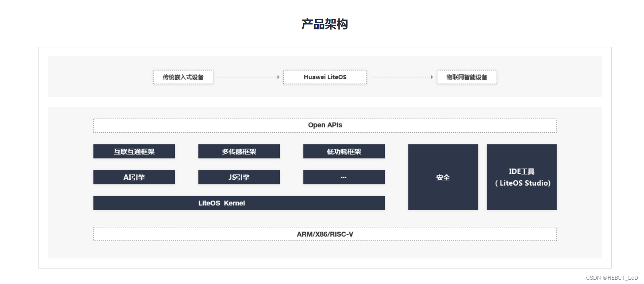Select the 互联互通框架 block
The width and height of the screenshot is (644, 284).
coord(134,151)
